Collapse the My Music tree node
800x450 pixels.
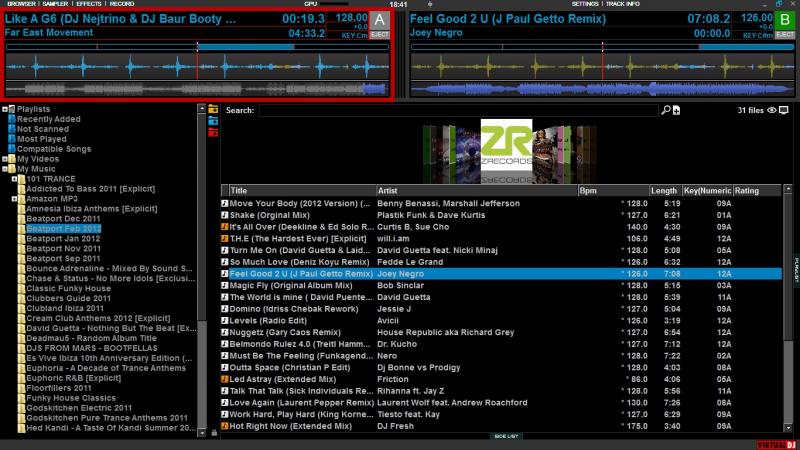point(5,169)
